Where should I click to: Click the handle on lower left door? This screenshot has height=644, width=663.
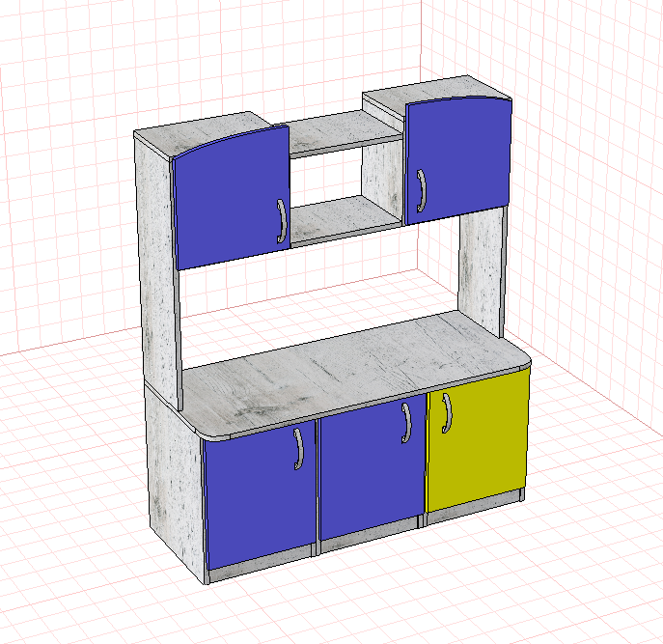point(298,449)
